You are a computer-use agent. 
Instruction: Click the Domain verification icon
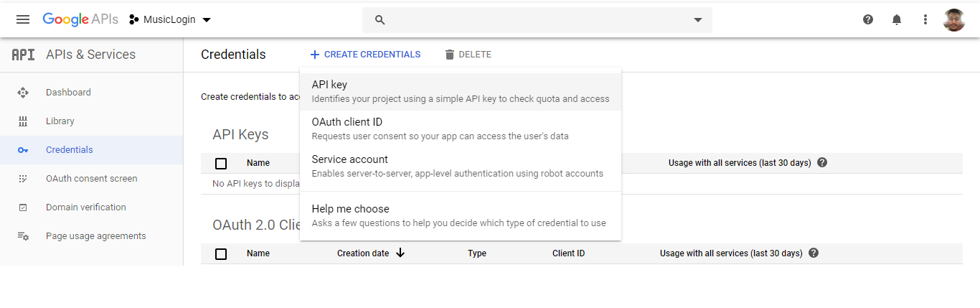(23, 207)
